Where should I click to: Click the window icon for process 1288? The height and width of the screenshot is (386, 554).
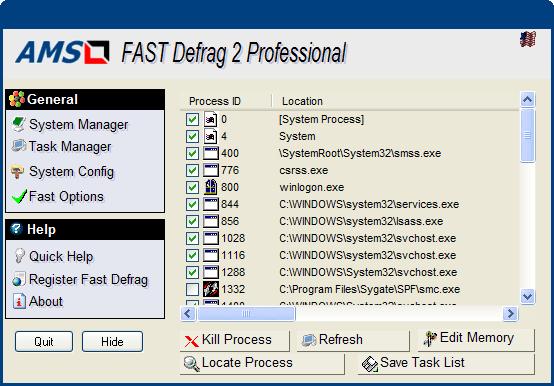(x=211, y=272)
